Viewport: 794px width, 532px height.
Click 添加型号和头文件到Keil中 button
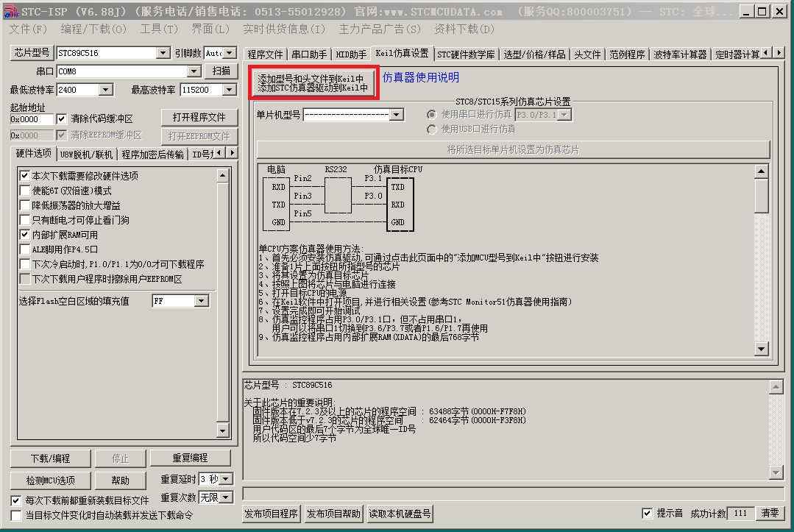(313, 83)
